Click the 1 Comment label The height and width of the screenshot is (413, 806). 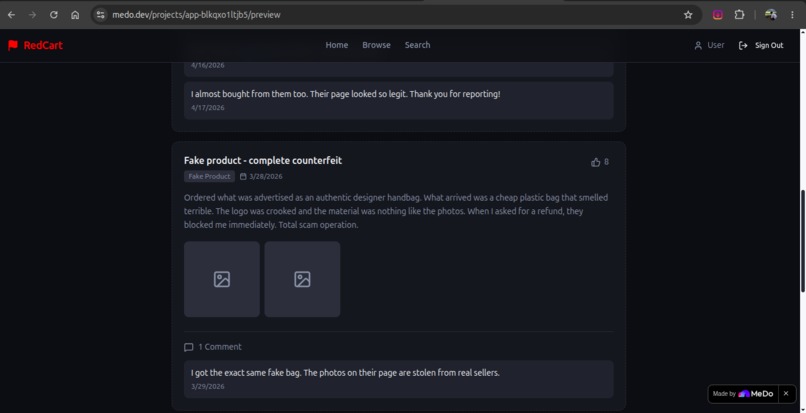pyautogui.click(x=220, y=347)
